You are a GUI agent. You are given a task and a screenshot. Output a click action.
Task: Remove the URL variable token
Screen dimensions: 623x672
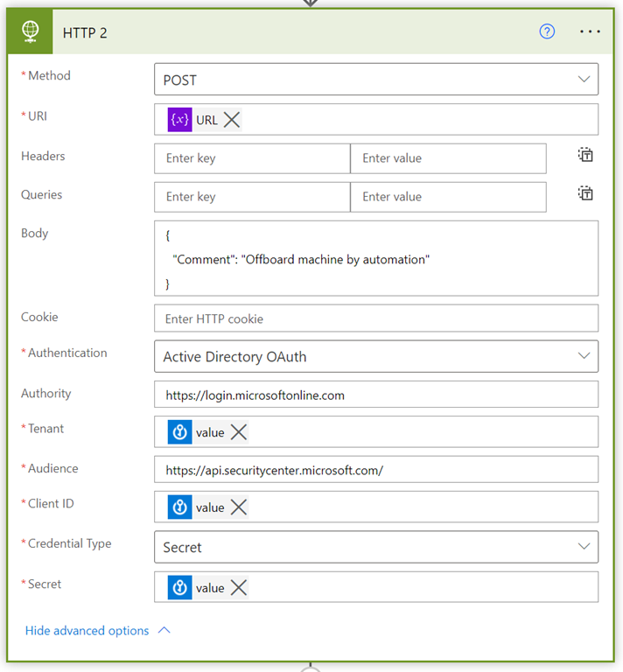click(x=232, y=120)
